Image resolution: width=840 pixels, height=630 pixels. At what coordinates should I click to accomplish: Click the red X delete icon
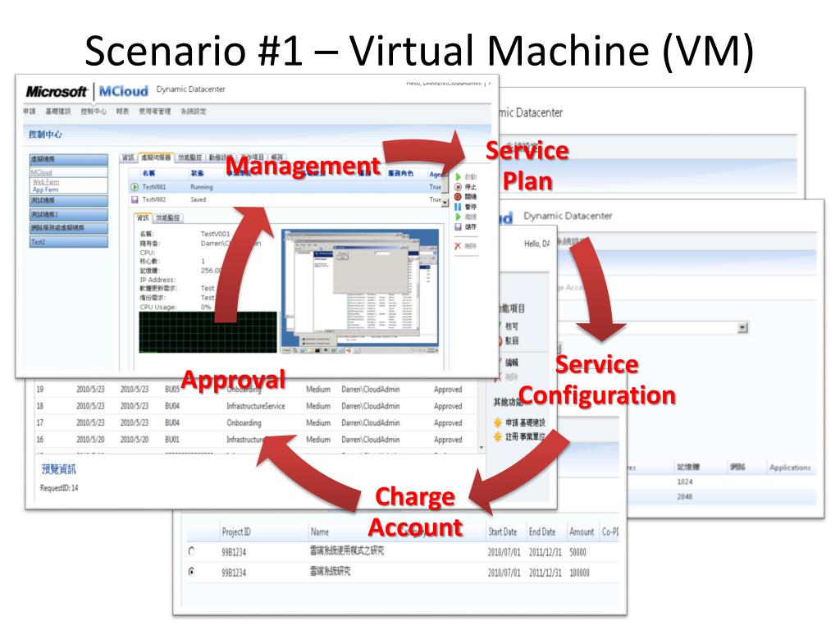(458, 246)
